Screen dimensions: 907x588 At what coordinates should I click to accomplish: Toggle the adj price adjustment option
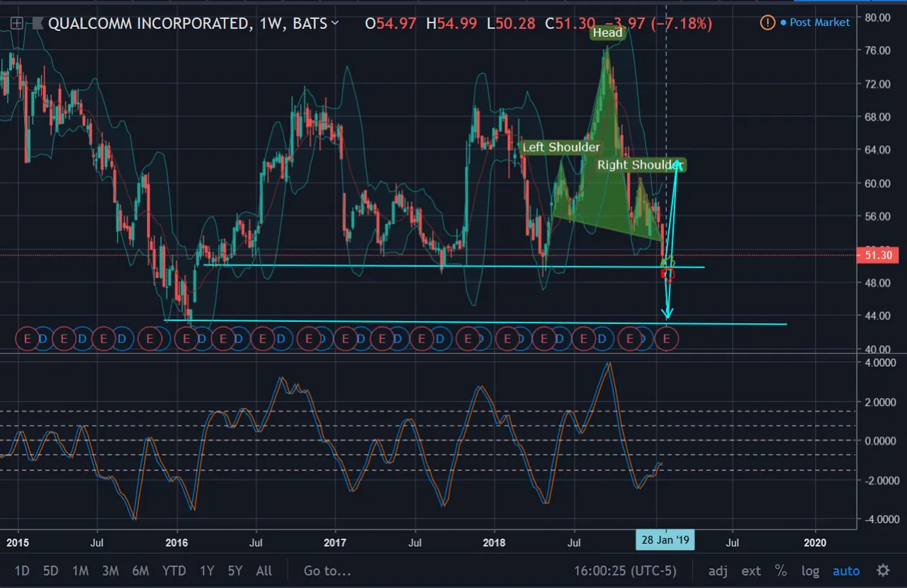pyautogui.click(x=718, y=571)
